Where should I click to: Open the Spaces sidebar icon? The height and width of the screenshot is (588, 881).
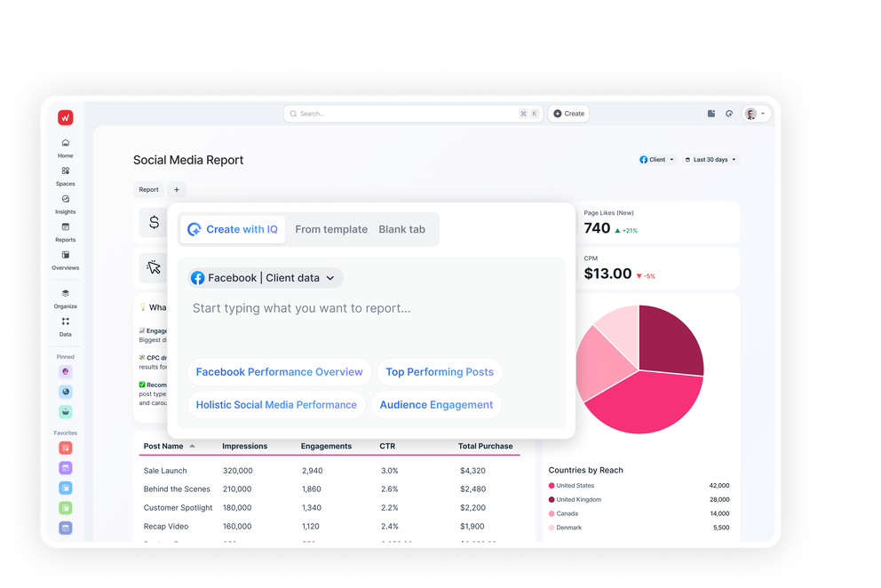point(66,175)
